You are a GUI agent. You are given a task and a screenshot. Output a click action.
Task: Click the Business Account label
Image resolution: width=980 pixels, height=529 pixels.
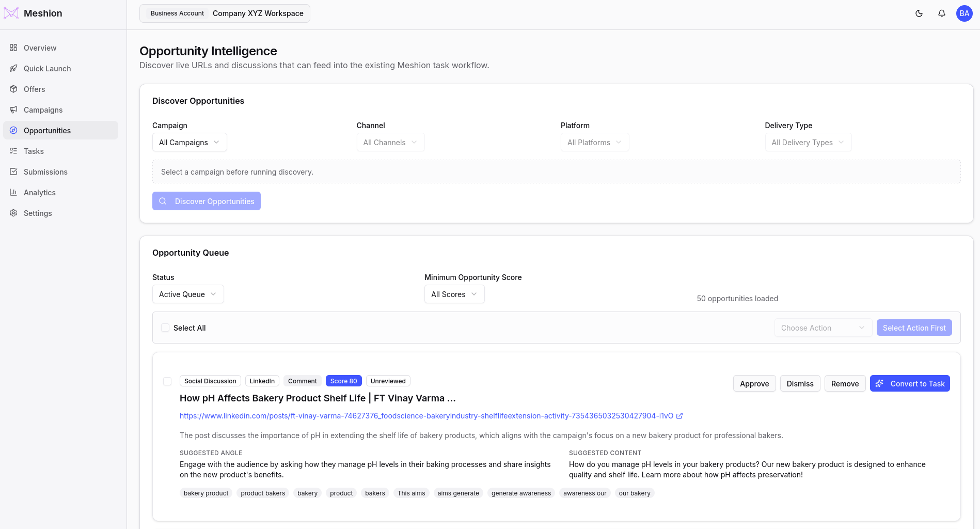(x=177, y=13)
